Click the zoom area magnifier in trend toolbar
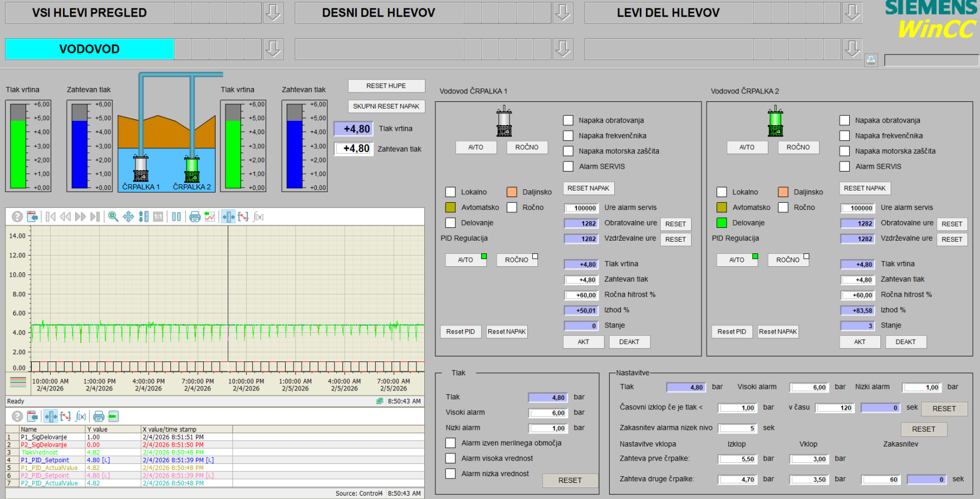980x499 pixels. (113, 217)
